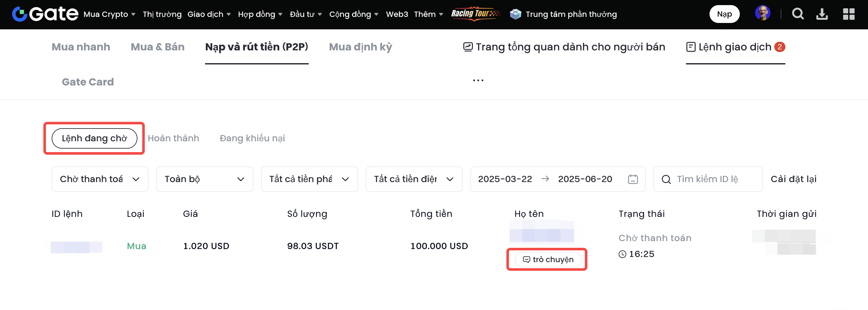868x310 pixels.
Task: Open the Tất cả tiền pháp dropdown
Action: [309, 179]
